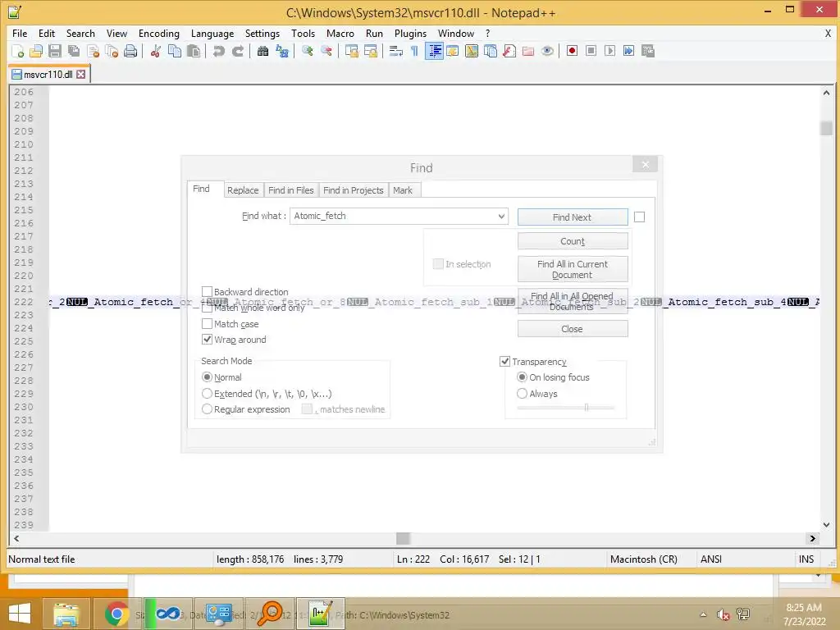Click Find All in Current Document

572,269
